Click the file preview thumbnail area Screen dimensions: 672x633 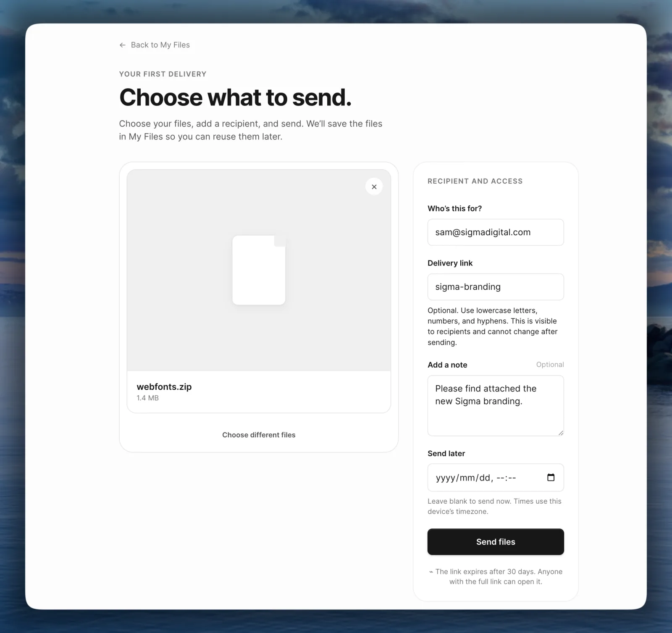(259, 270)
